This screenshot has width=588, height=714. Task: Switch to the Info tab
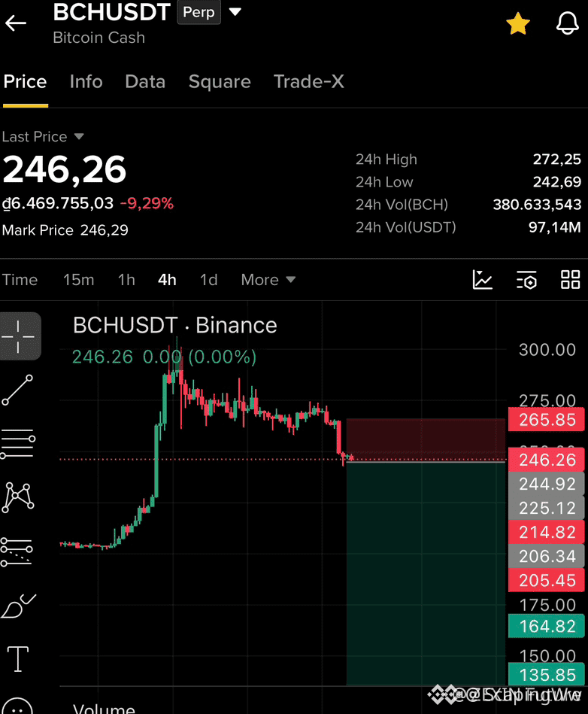point(86,82)
